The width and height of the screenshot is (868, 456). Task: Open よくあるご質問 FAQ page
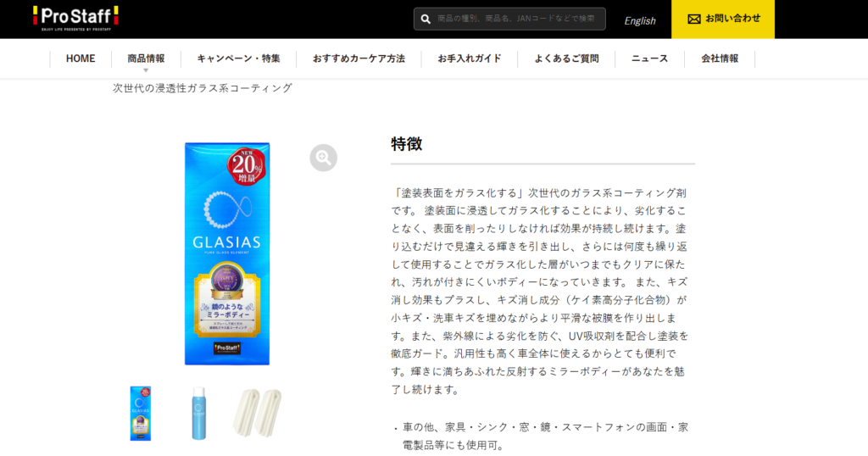(x=566, y=58)
